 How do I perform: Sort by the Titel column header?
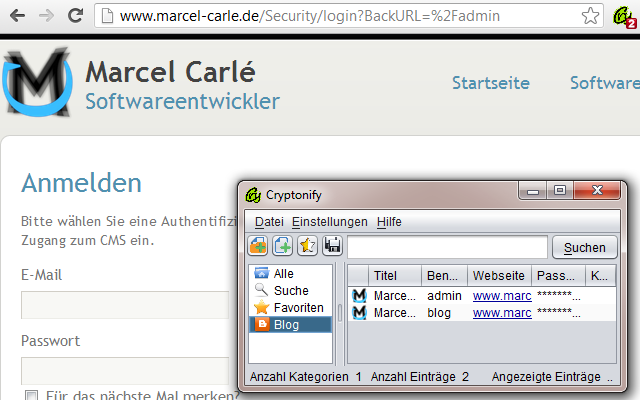[x=395, y=276]
